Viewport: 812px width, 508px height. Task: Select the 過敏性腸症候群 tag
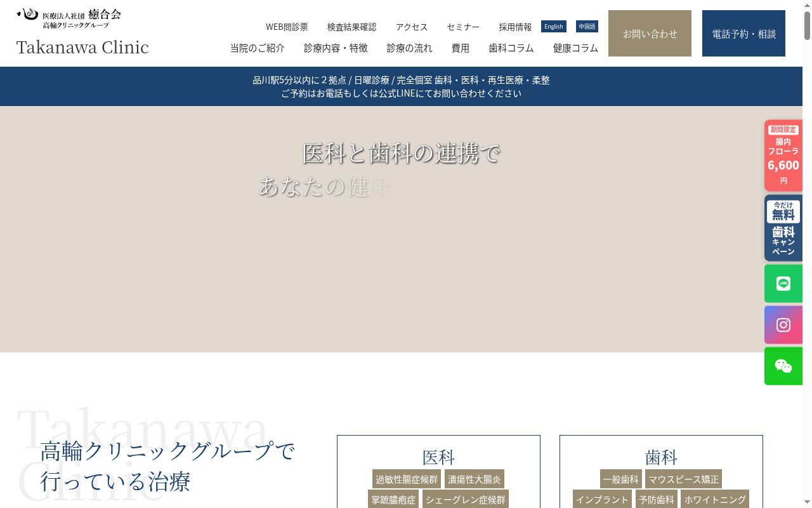(407, 479)
